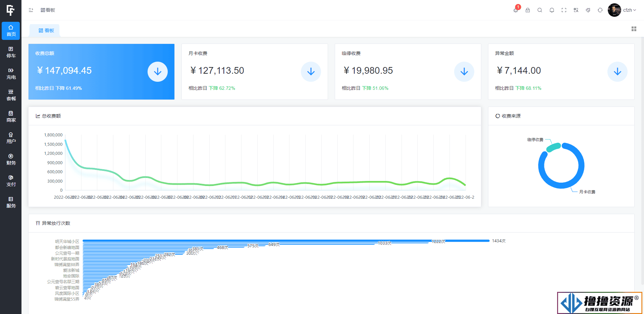Click the 明天华城小区 bar label
The height and width of the screenshot is (314, 644).
(x=67, y=242)
